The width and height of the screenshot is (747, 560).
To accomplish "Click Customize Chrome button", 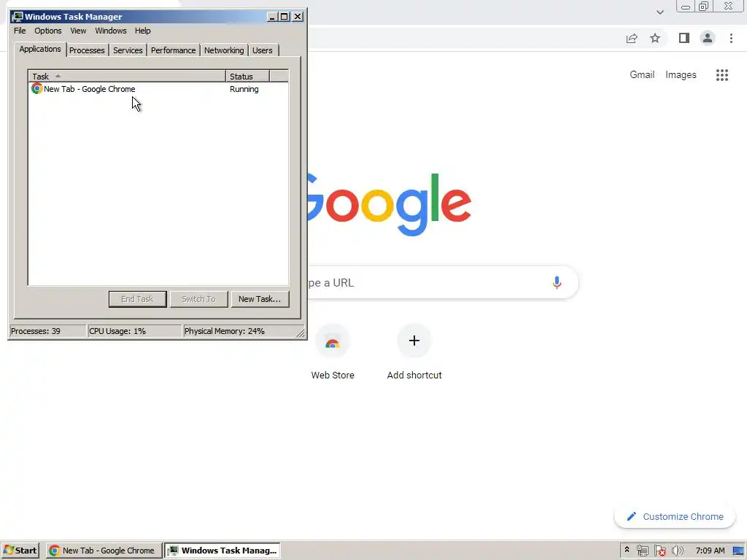I will coord(675,517).
